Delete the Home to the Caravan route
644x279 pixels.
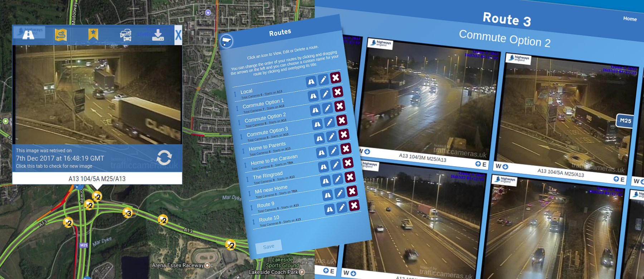point(346,148)
